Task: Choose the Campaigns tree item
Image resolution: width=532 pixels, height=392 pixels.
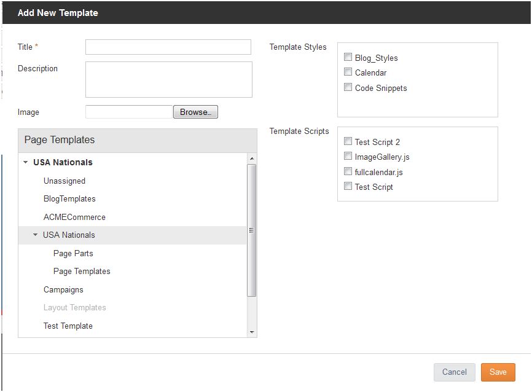Action: point(63,290)
